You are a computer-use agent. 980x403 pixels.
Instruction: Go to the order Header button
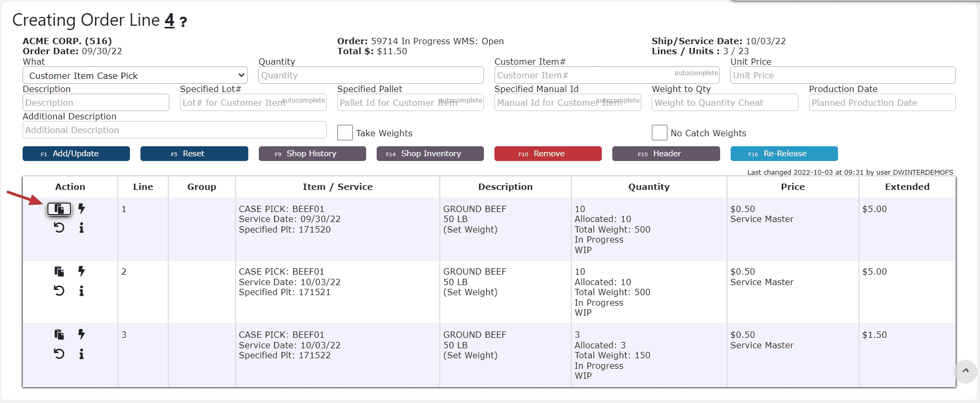pos(666,154)
